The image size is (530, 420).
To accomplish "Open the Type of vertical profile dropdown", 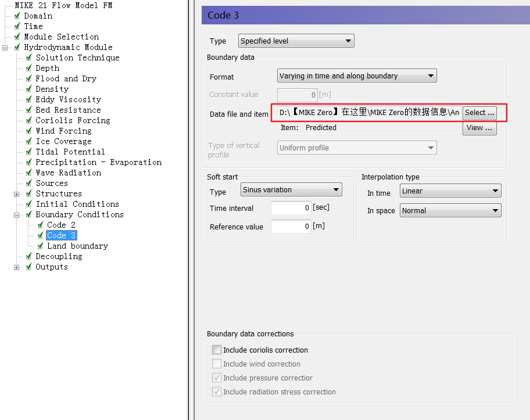I will [357, 148].
